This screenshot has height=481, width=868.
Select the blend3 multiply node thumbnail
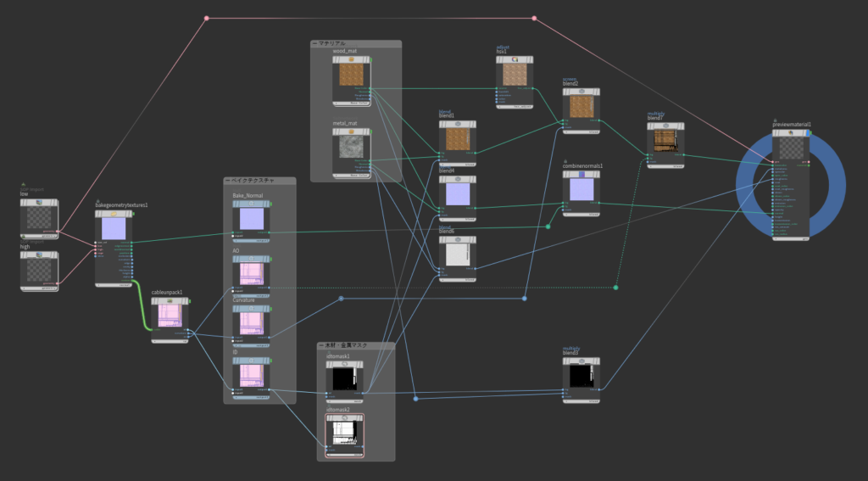(581, 375)
